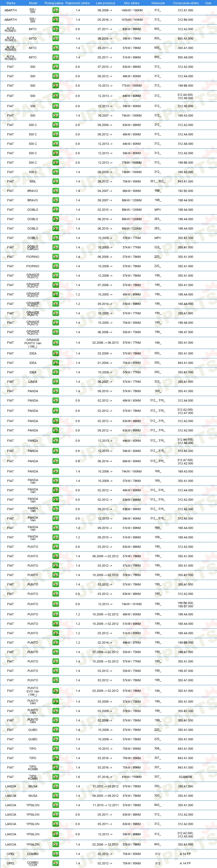This screenshot has height=868, width=217.
Task: Click the fuel icon for FIORINO 06.2008 row
Action: 56,257
